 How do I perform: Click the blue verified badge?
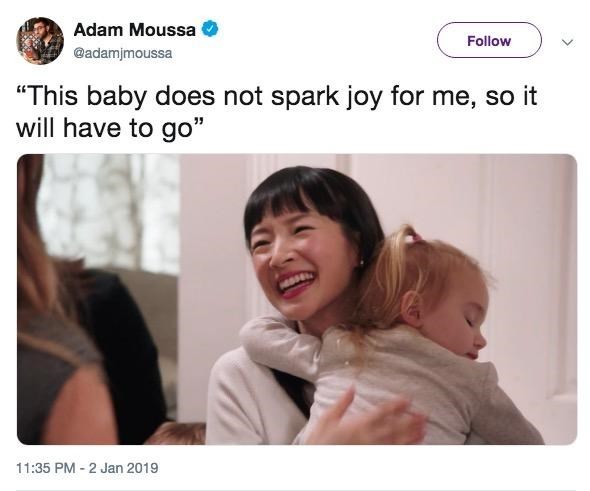211,29
